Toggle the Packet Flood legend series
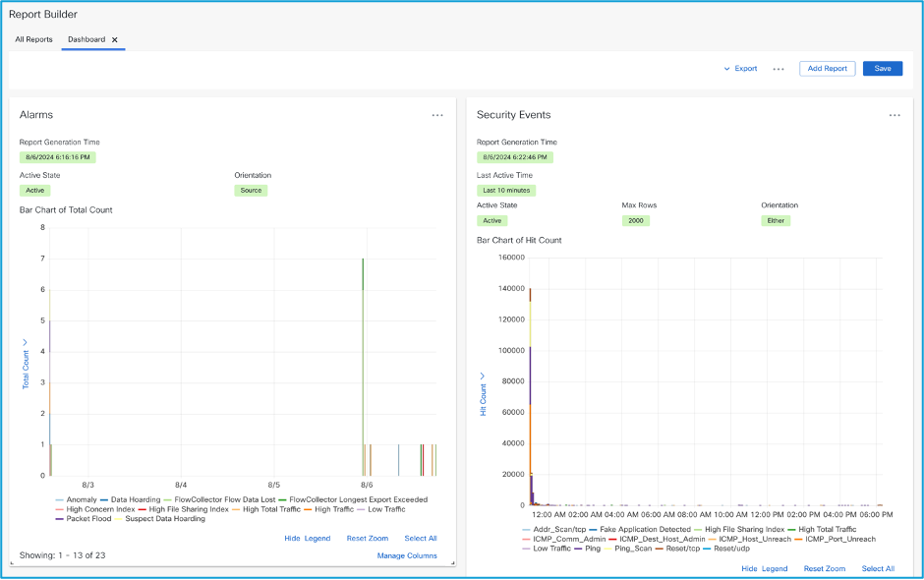This screenshot has height=580, width=924. [x=89, y=519]
